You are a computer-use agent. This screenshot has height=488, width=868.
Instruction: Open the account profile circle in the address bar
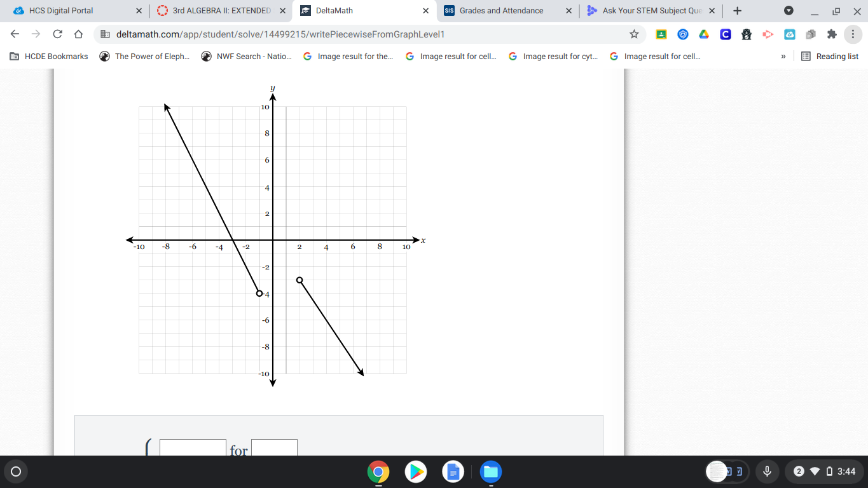tap(789, 11)
